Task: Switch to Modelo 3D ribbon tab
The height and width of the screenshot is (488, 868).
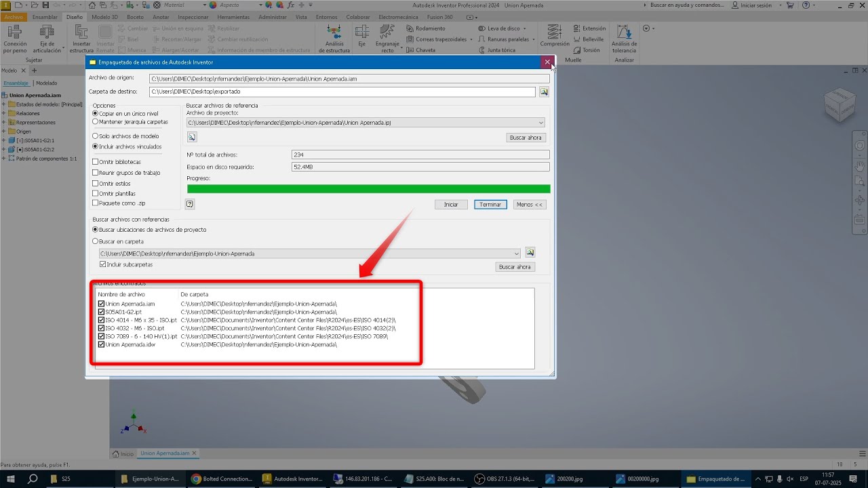Action: coord(104,17)
